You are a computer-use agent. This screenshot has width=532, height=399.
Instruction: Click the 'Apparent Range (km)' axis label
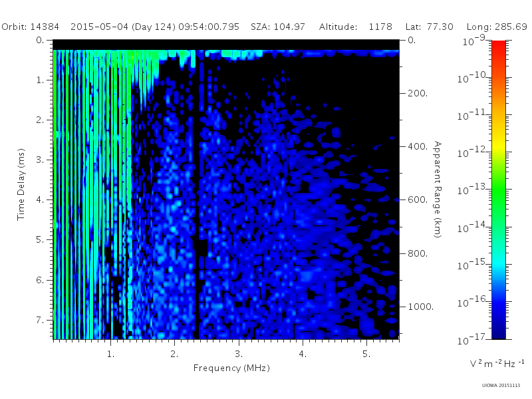438,190
